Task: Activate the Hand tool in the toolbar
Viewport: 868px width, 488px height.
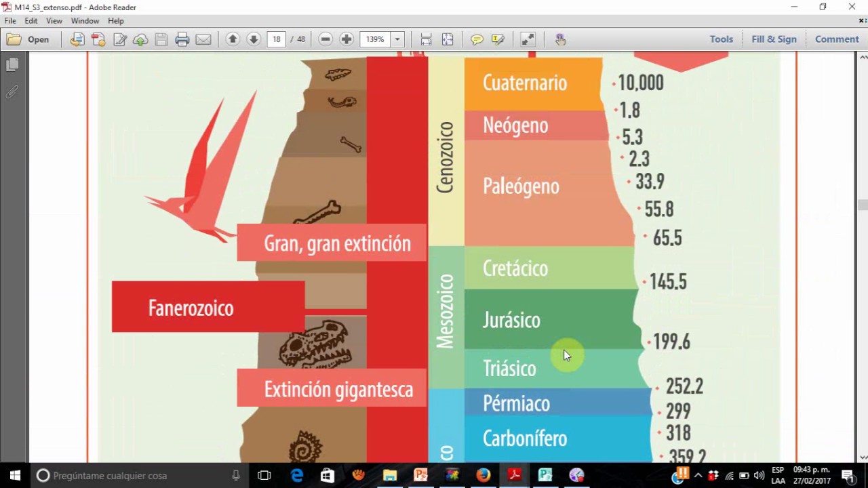Action: [x=561, y=39]
